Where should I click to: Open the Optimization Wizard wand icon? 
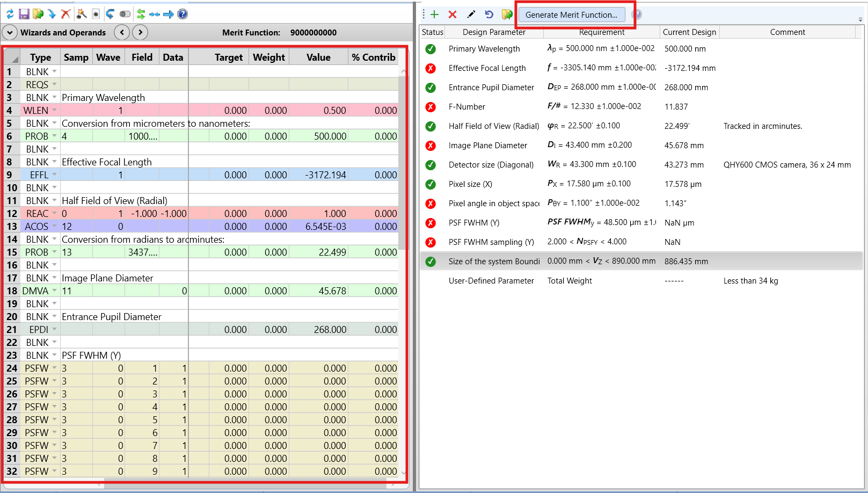[82, 14]
